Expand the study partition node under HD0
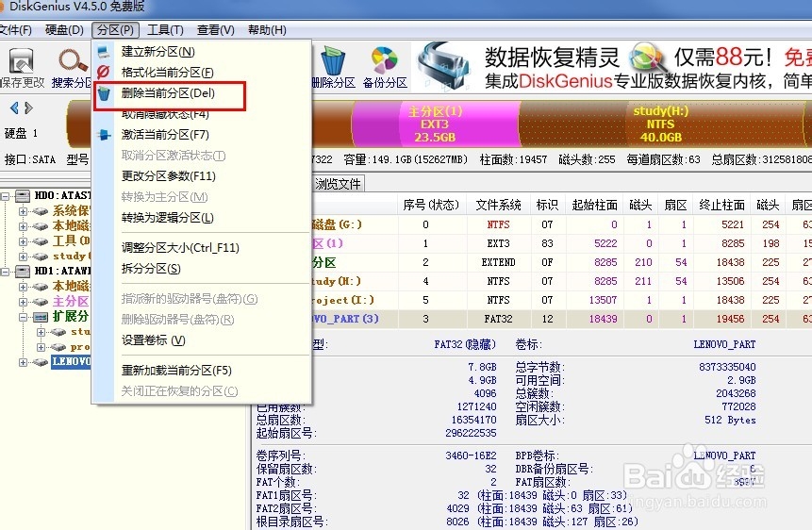The width and height of the screenshot is (812, 530). [x=23, y=257]
